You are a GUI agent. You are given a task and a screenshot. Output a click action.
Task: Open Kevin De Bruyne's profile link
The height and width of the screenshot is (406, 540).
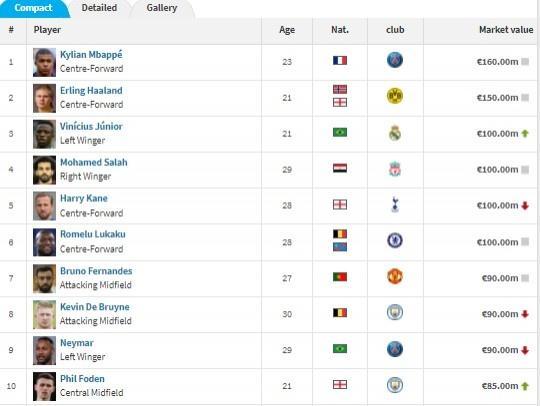click(95, 307)
